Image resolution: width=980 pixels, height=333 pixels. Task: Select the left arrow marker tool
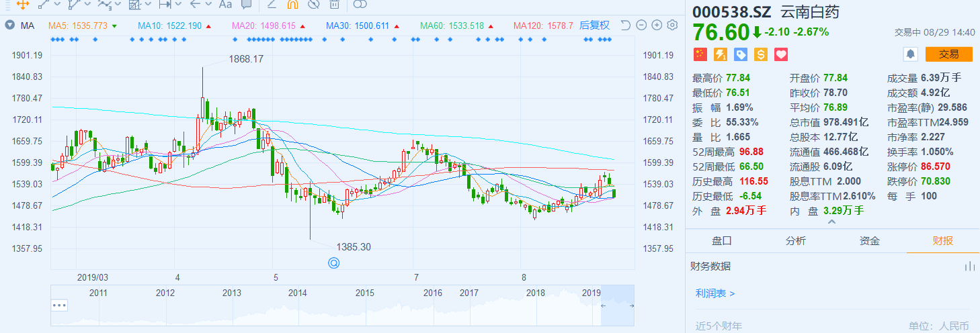195,4
